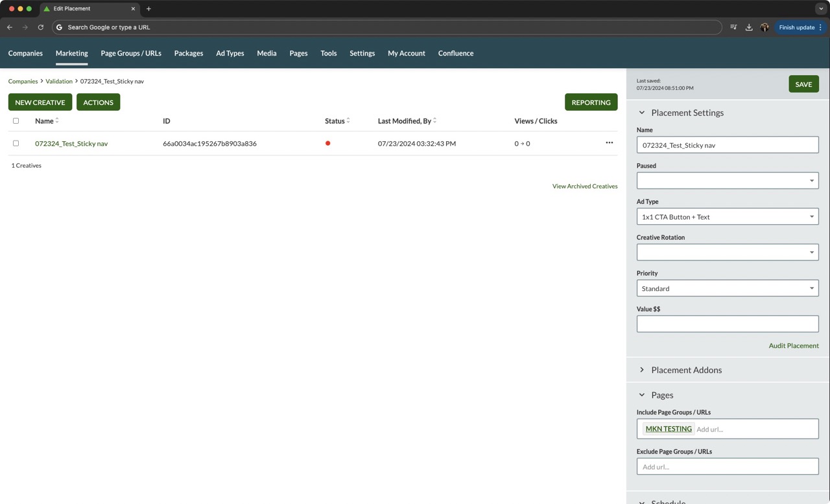Open the Paused dropdown

(x=728, y=181)
